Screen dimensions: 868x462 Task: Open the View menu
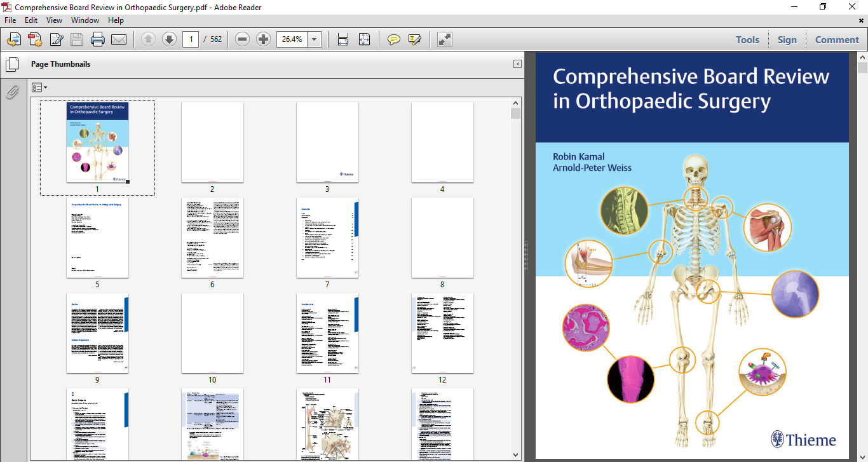click(x=54, y=20)
